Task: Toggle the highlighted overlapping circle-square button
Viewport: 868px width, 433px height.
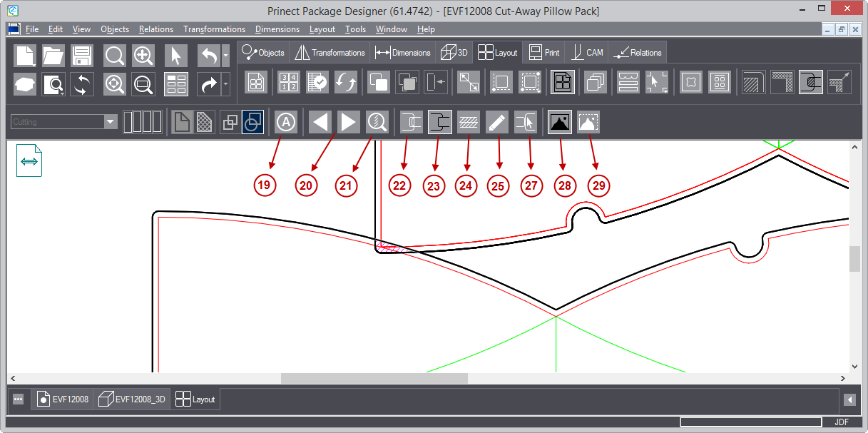Action: [x=253, y=122]
